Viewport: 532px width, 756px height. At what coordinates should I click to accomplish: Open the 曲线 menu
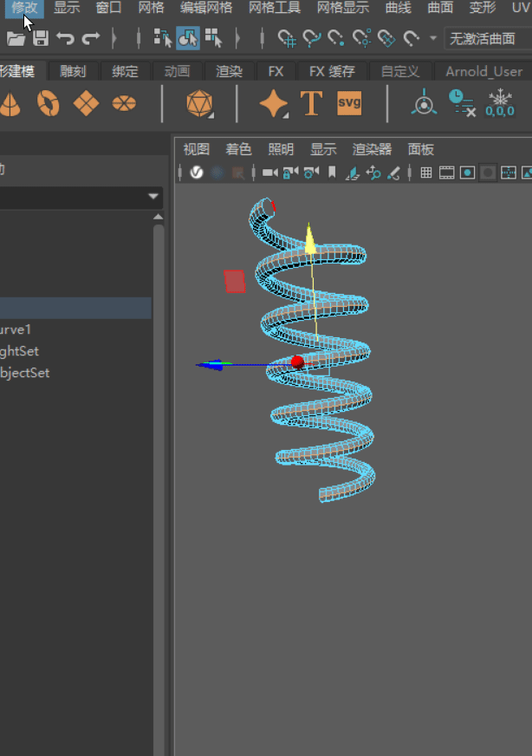(x=398, y=8)
